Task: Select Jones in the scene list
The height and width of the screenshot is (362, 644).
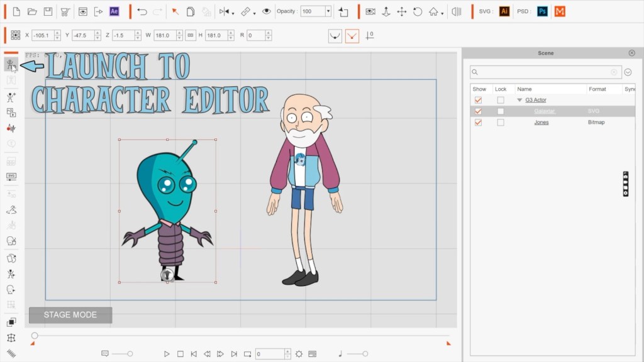Action: pos(541,123)
